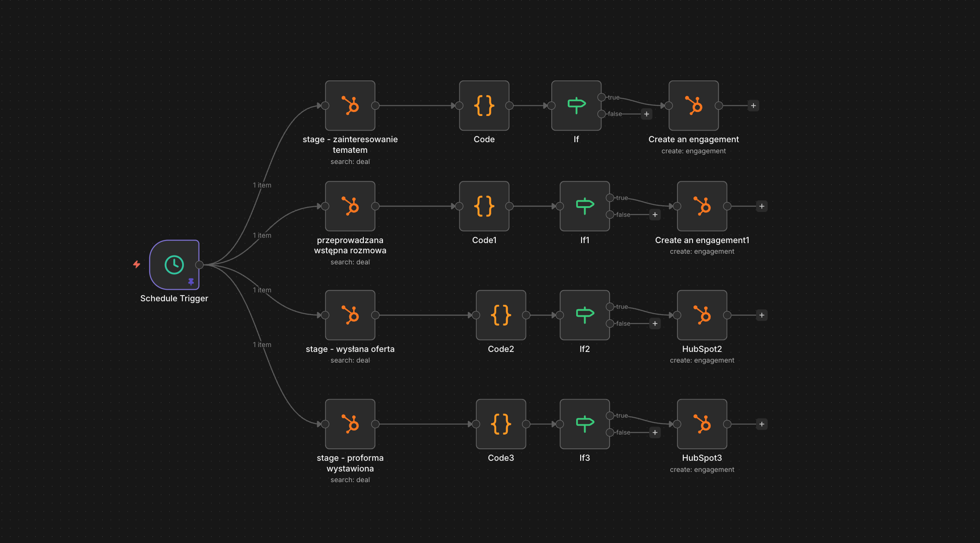
Task: Add a node on the If false branch
Action: click(646, 114)
